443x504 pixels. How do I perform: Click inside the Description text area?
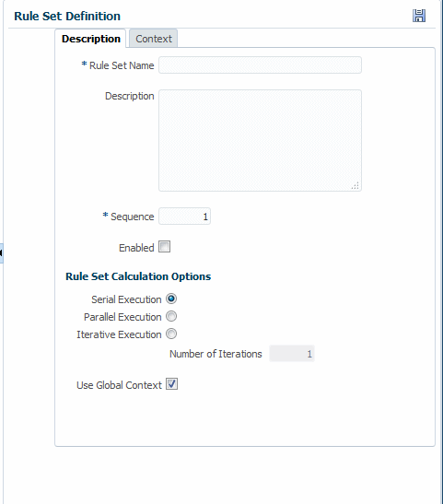click(260, 140)
